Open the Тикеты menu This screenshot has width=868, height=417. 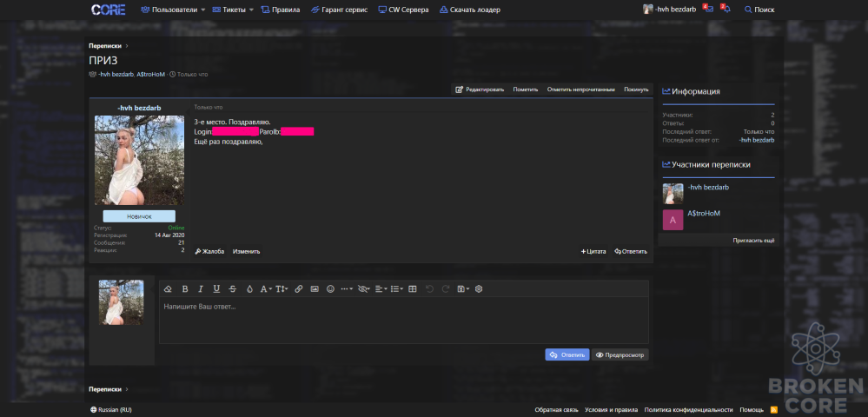[229, 10]
